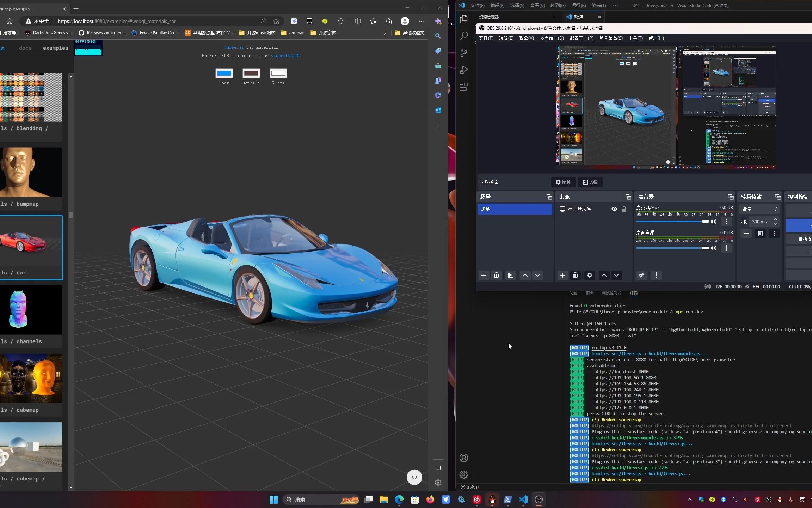Pop out the OBS 混音器 dock panel
Image resolution: width=812 pixels, height=508 pixels.
click(x=731, y=197)
